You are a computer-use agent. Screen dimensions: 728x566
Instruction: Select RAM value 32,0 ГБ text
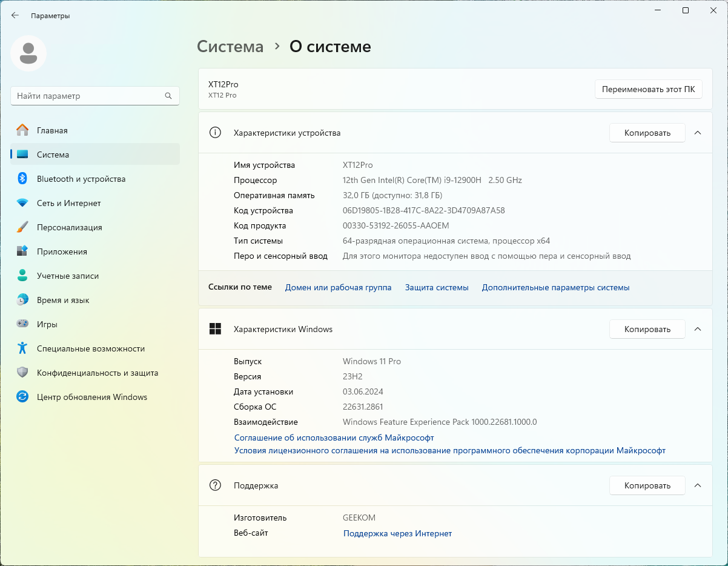tap(392, 195)
